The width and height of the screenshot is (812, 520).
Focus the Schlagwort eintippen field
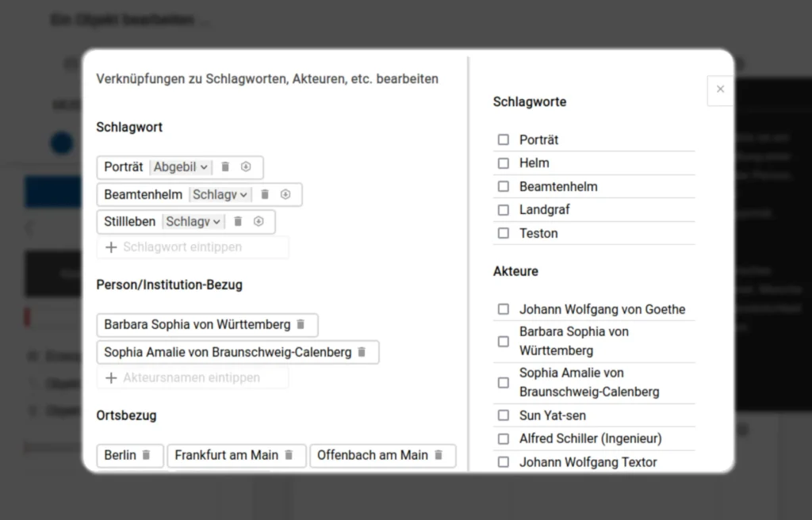[x=193, y=247]
